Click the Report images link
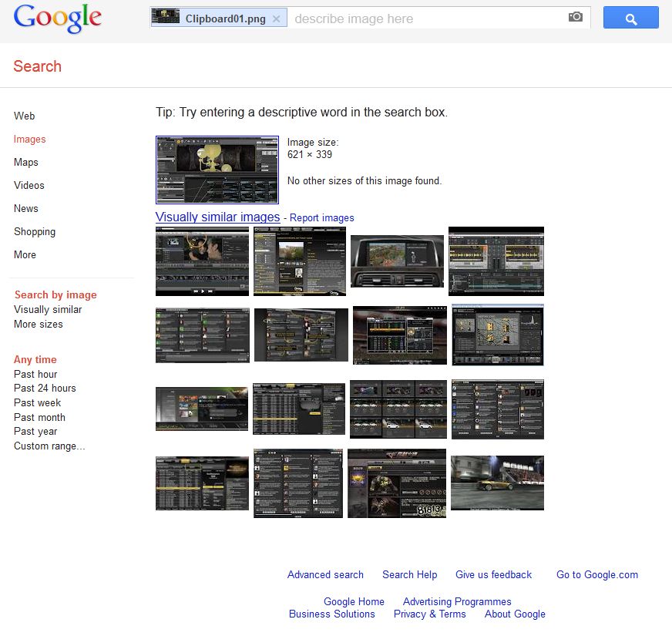The image size is (672, 636). (321, 218)
